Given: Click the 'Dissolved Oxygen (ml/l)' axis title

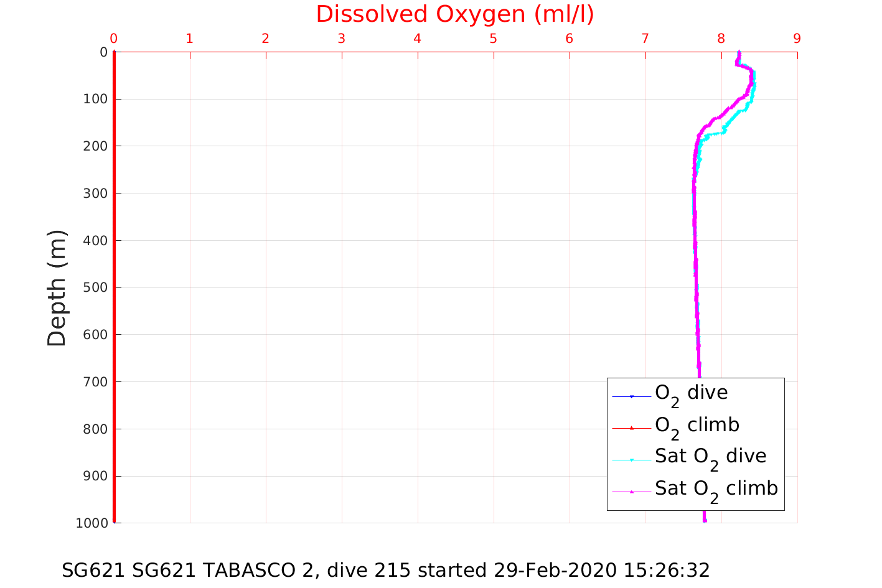Looking at the screenshot, I should [x=455, y=14].
